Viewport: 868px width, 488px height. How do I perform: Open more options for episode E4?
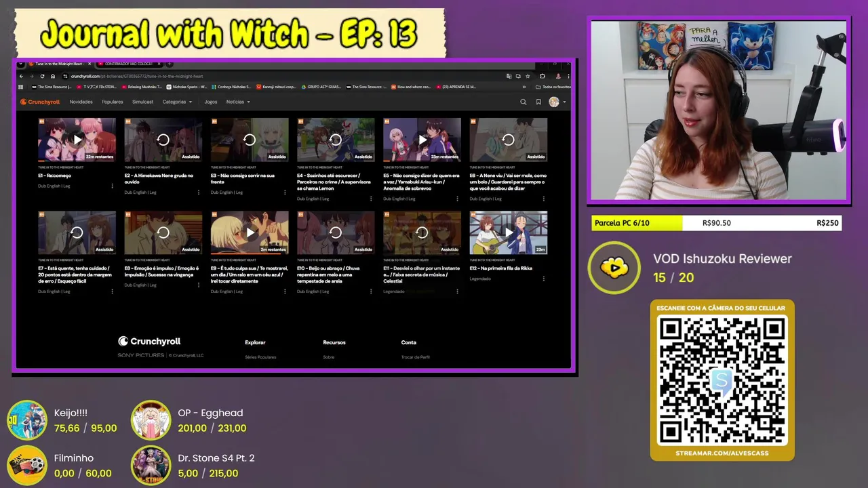tap(371, 199)
